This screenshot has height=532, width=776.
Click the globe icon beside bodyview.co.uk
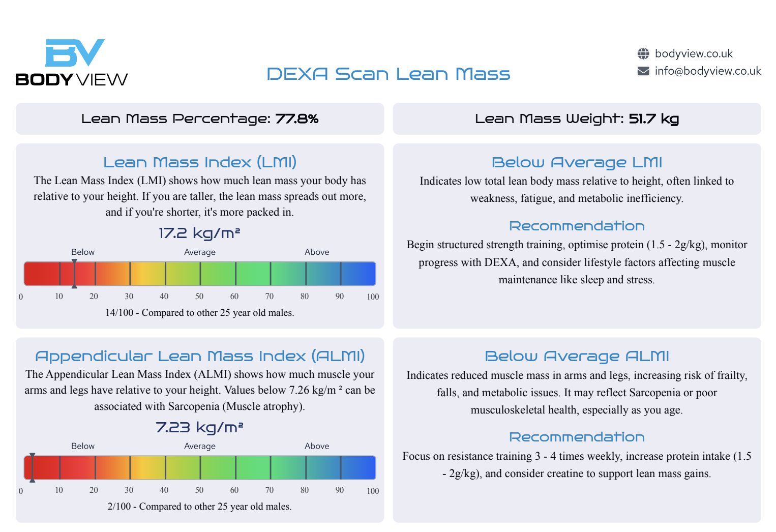coord(643,53)
